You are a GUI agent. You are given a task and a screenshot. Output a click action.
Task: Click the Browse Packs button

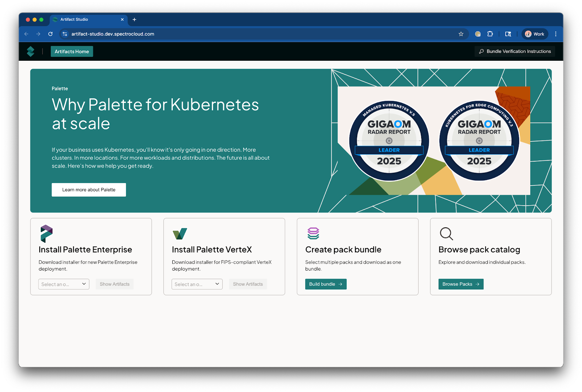(461, 284)
